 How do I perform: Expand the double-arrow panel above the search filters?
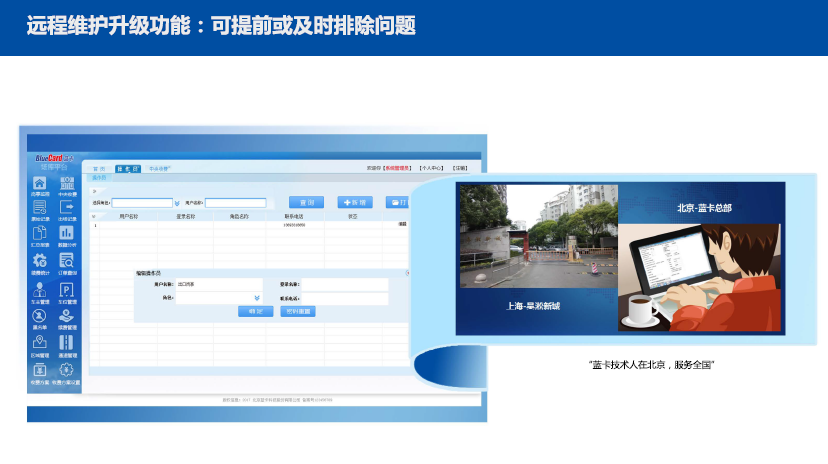95,190
